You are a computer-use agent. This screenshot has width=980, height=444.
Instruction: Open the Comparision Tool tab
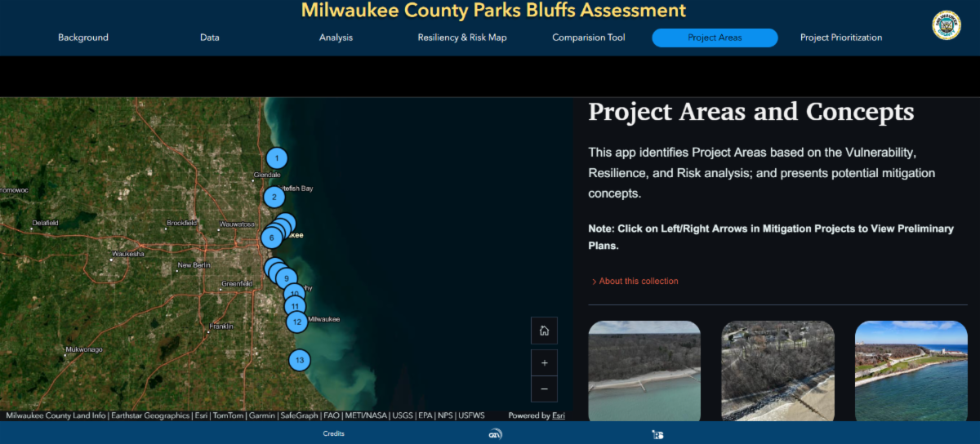click(x=589, y=38)
